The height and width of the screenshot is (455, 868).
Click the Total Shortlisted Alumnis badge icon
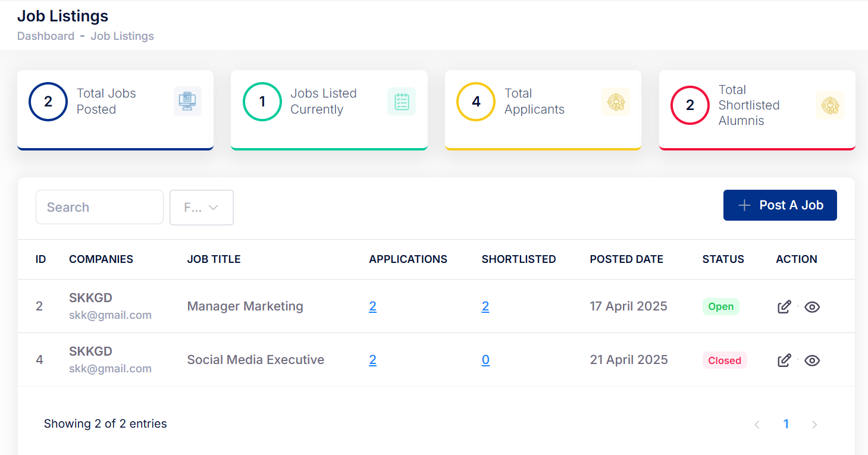pos(829,105)
